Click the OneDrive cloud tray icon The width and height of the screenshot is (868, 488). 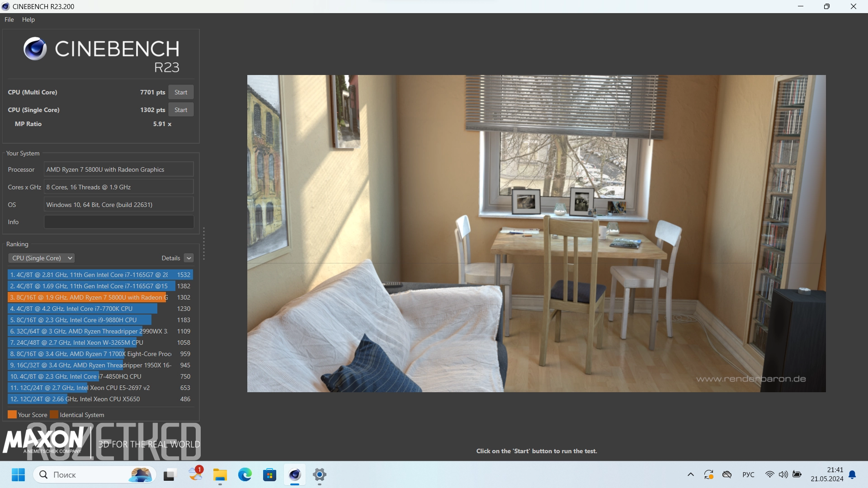click(x=727, y=474)
